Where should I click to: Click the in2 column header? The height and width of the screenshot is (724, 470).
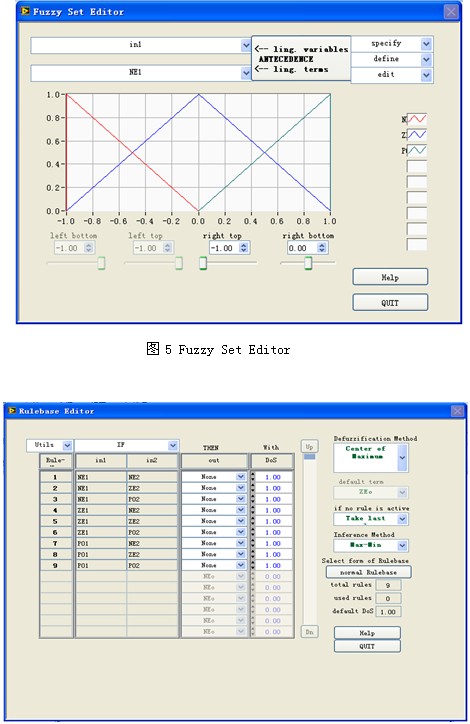click(152, 460)
